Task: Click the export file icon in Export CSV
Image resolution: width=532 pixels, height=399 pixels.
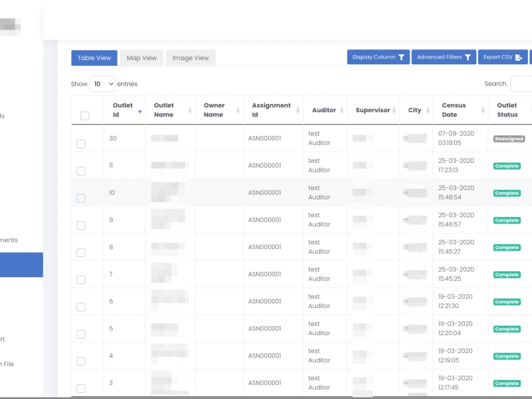Action: pyautogui.click(x=519, y=57)
